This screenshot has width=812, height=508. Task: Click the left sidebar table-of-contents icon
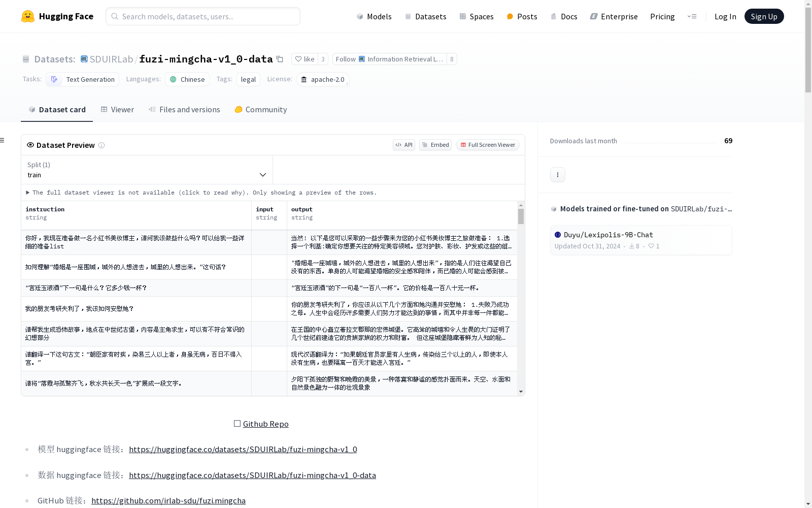[x=3, y=140]
